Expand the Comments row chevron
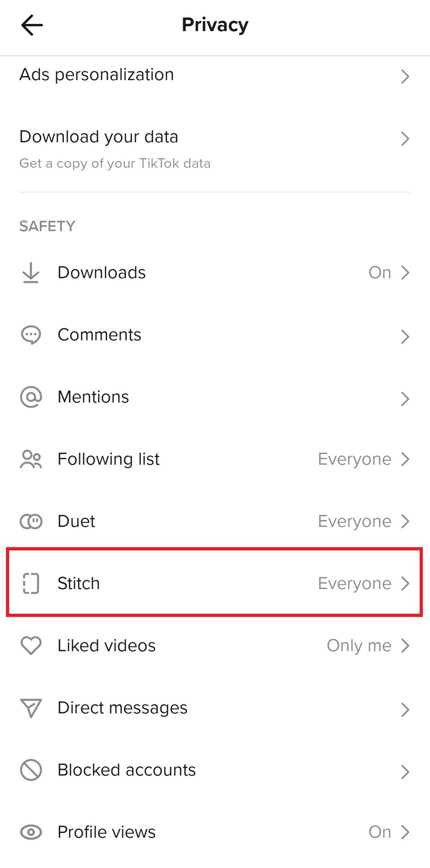Viewport: 430px width, 868px height. point(405,336)
